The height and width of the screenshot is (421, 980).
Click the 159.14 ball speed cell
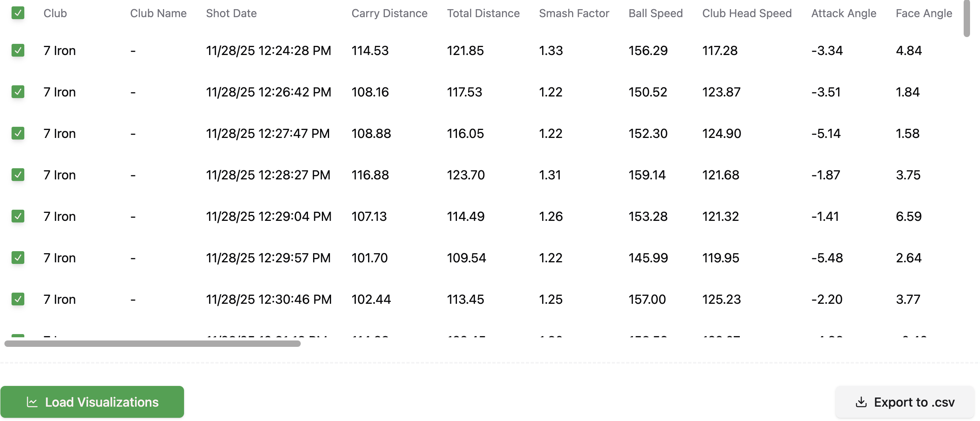(x=647, y=175)
